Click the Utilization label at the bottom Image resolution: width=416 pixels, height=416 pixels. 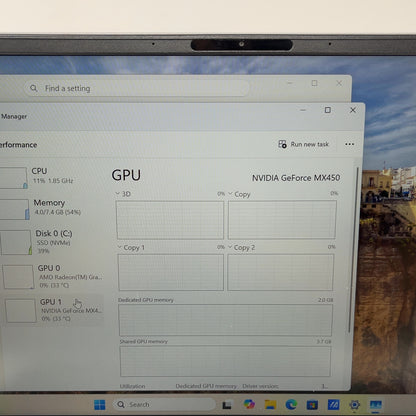coord(132,386)
